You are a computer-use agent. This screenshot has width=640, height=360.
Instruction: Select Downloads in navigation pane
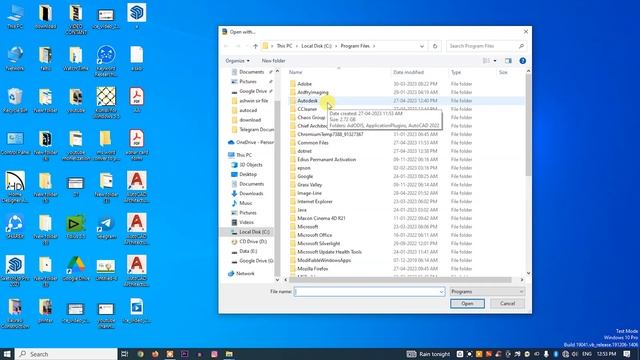(251, 193)
